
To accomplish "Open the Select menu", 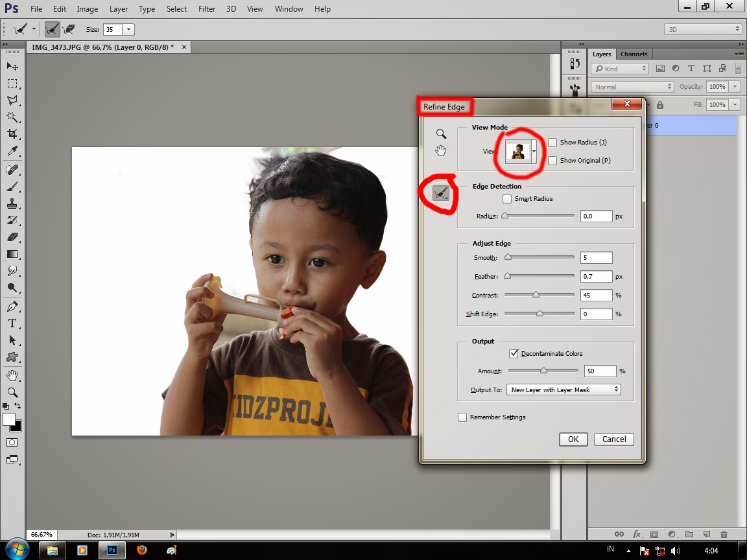I will 176,9.
